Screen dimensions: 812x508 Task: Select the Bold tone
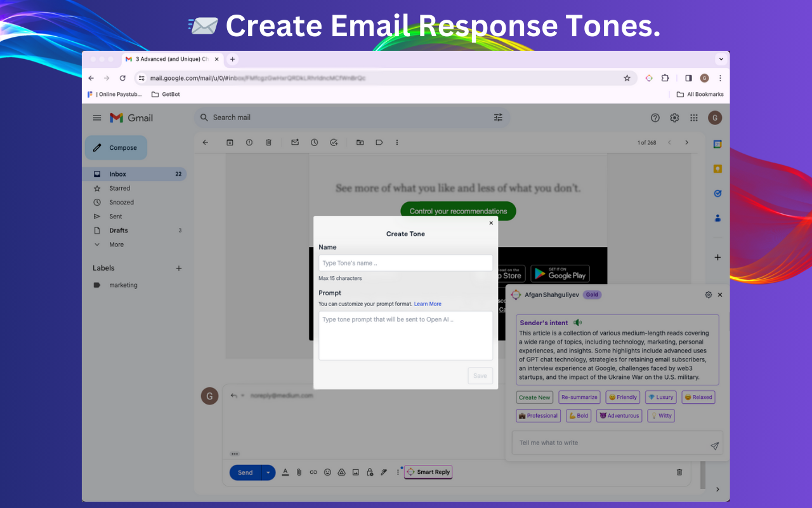coord(579,416)
